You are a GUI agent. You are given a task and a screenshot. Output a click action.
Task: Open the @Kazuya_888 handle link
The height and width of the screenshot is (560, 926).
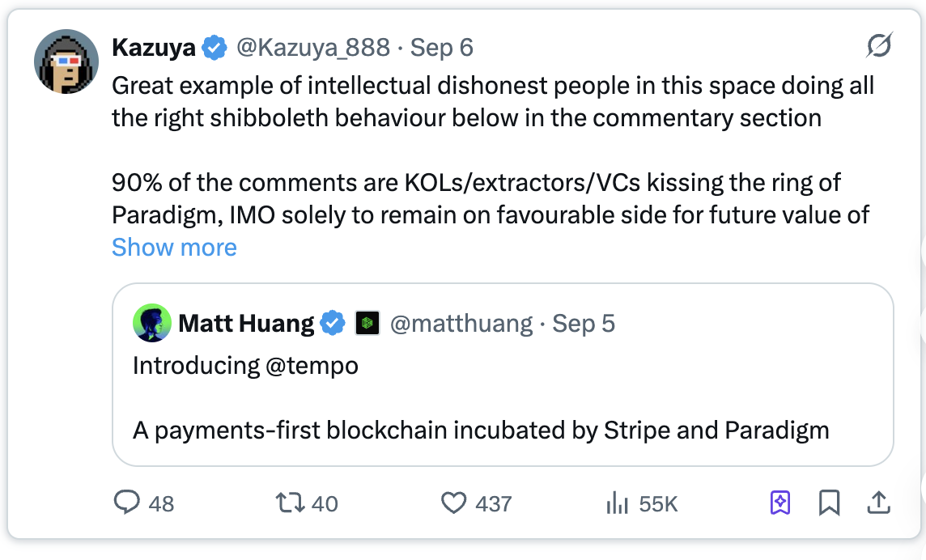(x=312, y=48)
